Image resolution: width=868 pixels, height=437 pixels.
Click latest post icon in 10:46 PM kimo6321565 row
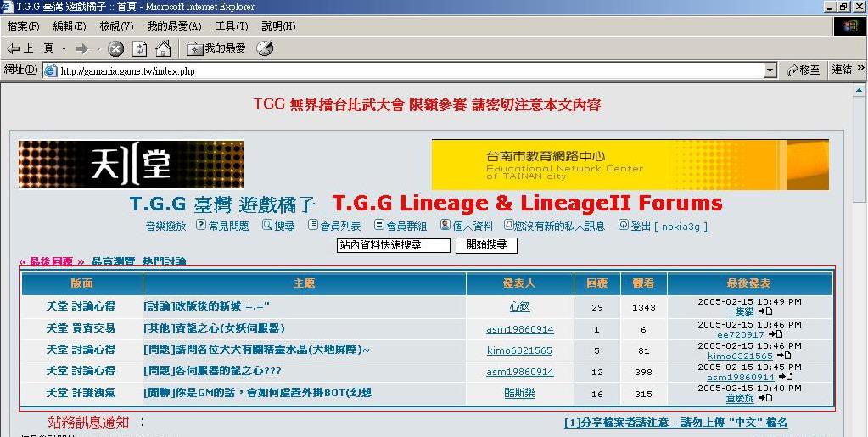[x=784, y=355]
